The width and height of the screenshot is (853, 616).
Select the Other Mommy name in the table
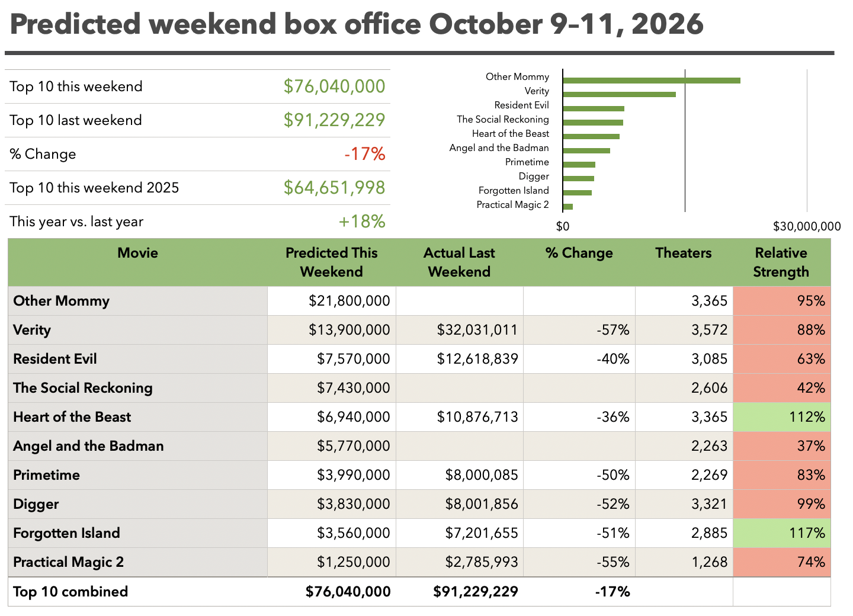pos(61,301)
